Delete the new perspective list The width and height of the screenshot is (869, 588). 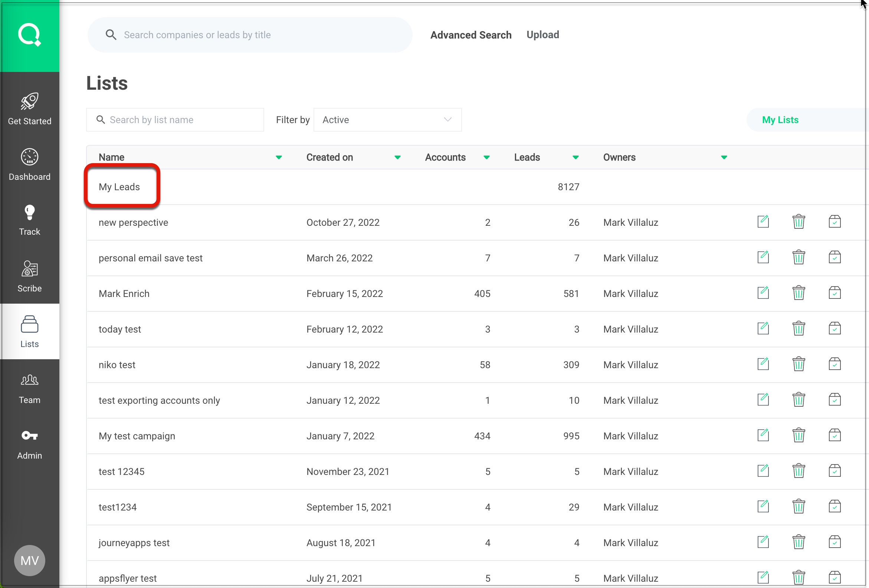[799, 222]
